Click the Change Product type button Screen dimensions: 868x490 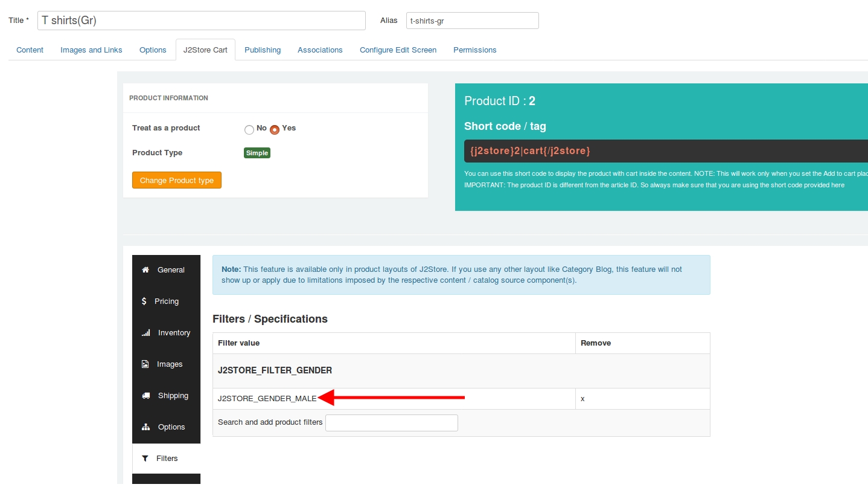[177, 180]
